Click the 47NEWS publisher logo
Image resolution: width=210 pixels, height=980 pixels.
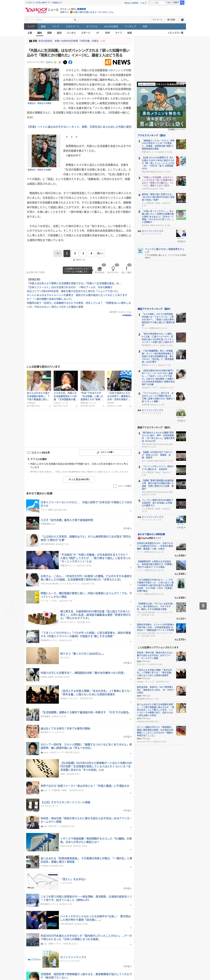118,62
